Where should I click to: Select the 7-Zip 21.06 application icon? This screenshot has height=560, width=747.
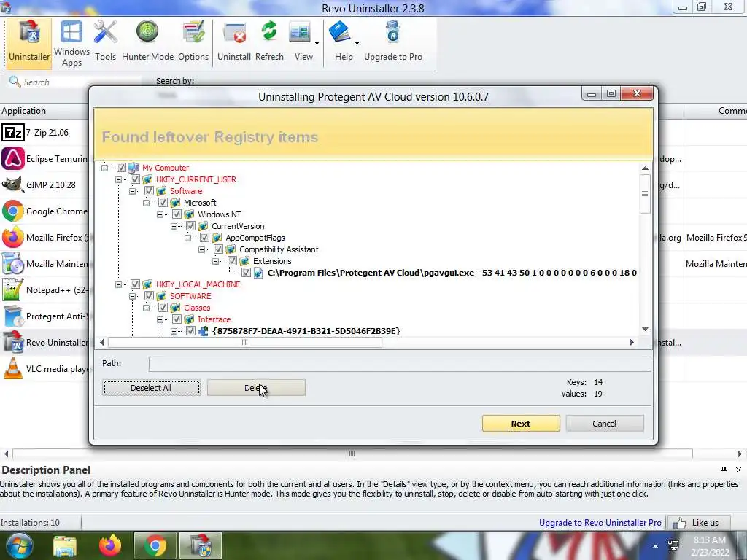[13, 133]
